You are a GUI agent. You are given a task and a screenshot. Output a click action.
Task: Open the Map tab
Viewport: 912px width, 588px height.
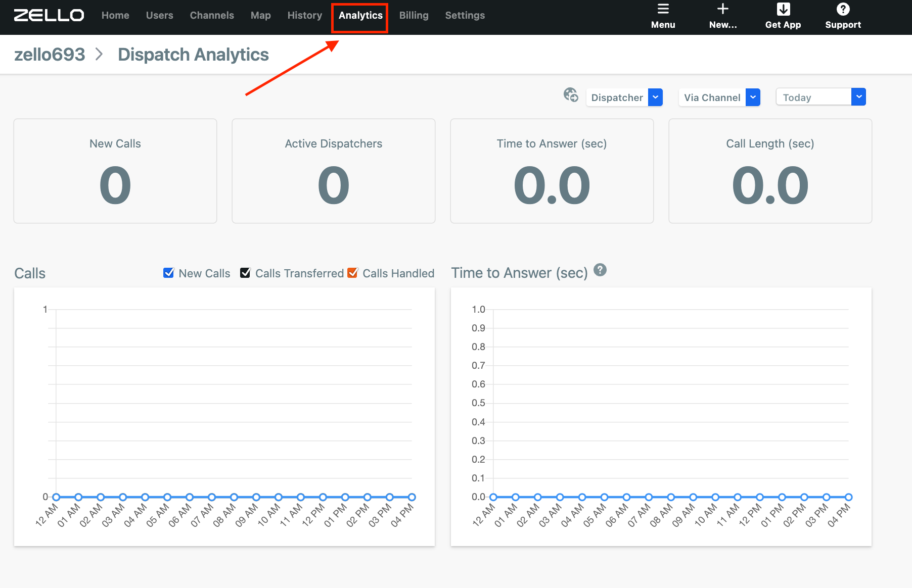(x=260, y=15)
